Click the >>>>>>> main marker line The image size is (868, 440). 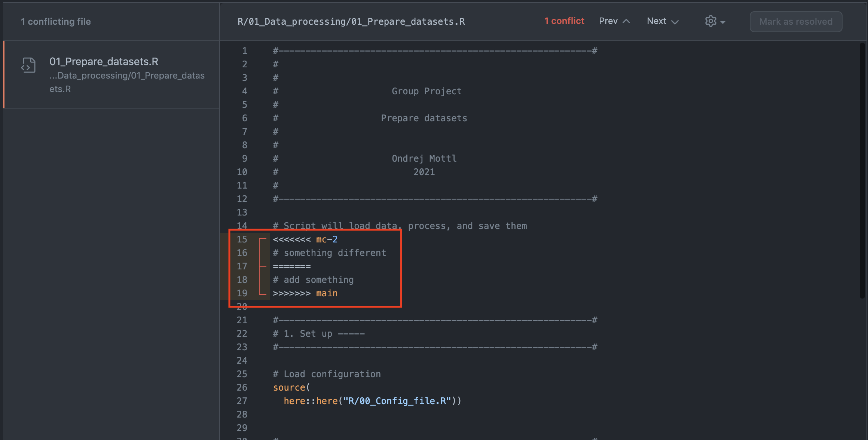point(305,293)
